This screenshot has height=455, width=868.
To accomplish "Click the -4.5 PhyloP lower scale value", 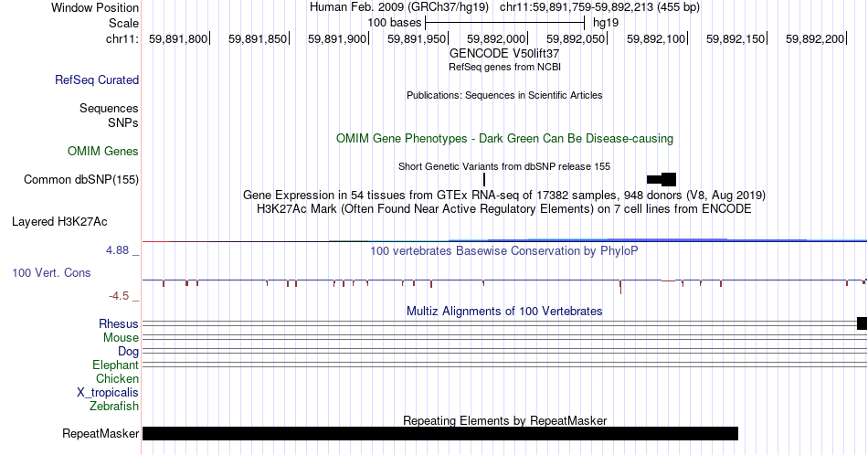I will point(119,296).
